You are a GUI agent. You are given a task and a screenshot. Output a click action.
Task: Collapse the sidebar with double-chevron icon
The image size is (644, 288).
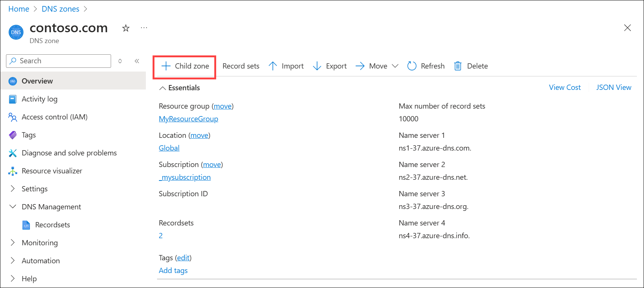tap(137, 61)
